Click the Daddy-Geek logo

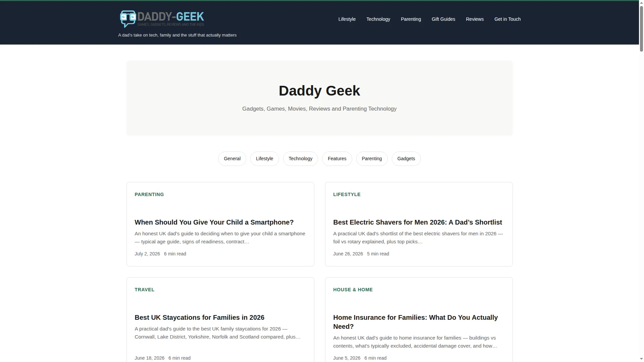162,19
